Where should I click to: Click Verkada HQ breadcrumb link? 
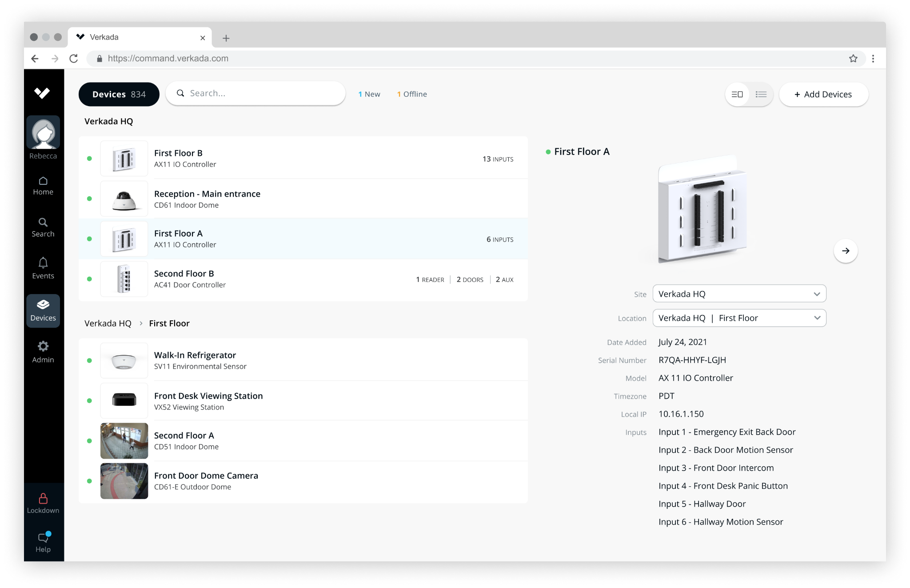(x=108, y=323)
